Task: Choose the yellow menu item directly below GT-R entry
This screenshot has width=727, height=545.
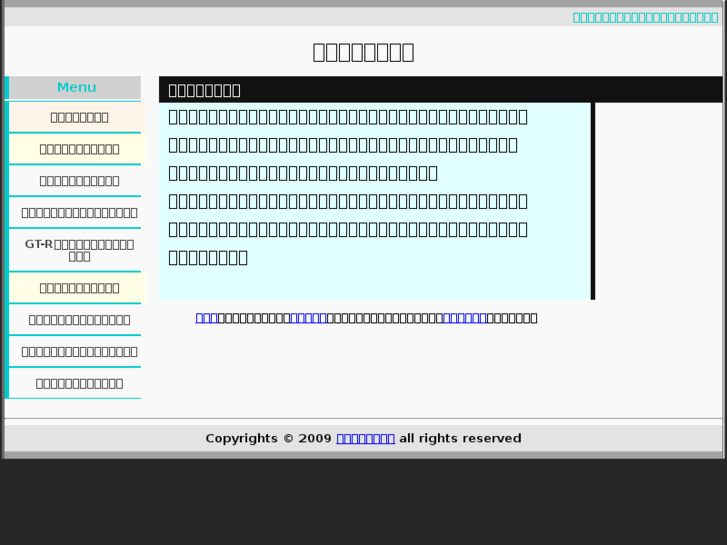Action: point(79,288)
